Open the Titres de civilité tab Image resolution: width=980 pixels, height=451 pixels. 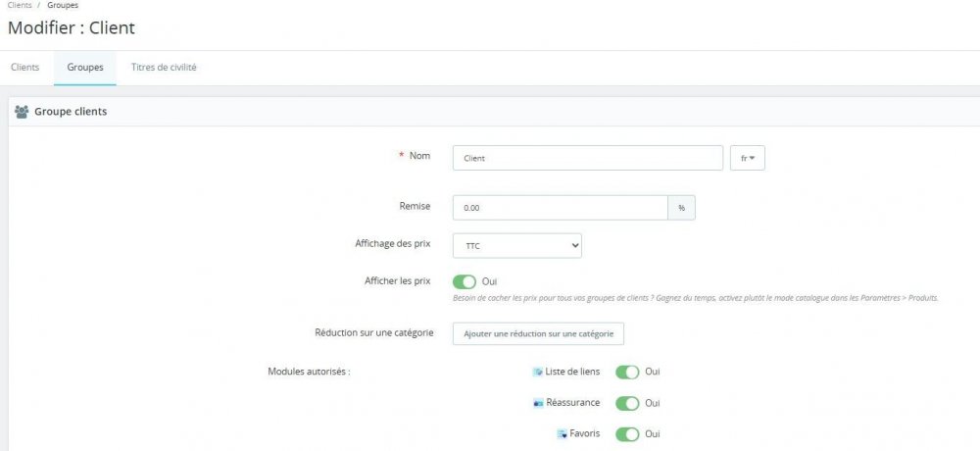click(164, 68)
